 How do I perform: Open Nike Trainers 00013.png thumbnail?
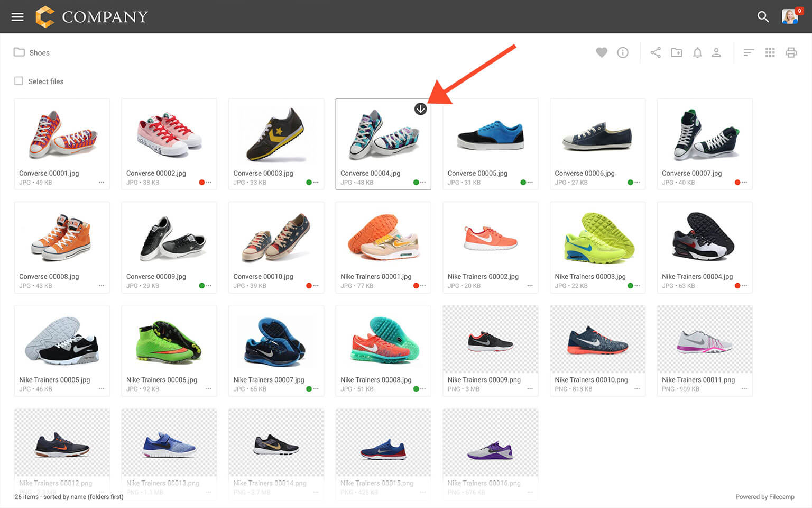169,443
